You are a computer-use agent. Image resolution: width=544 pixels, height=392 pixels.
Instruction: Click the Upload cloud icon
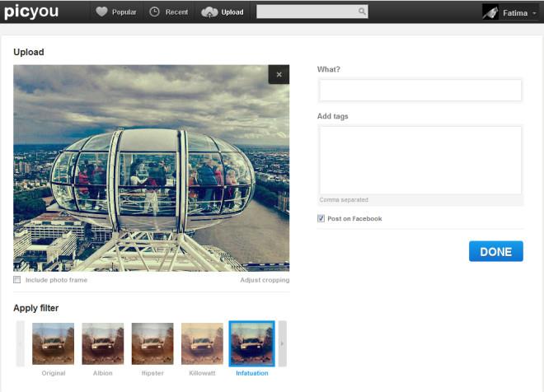click(209, 12)
